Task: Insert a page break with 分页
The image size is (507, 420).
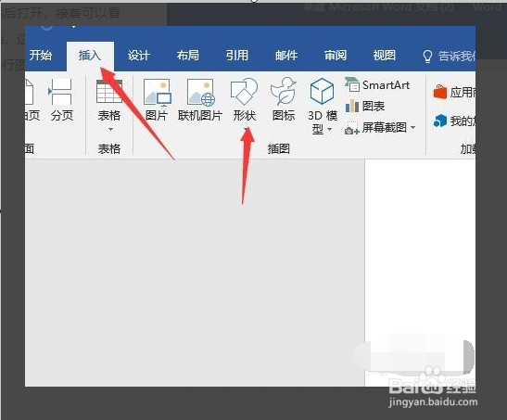Action: (x=61, y=100)
